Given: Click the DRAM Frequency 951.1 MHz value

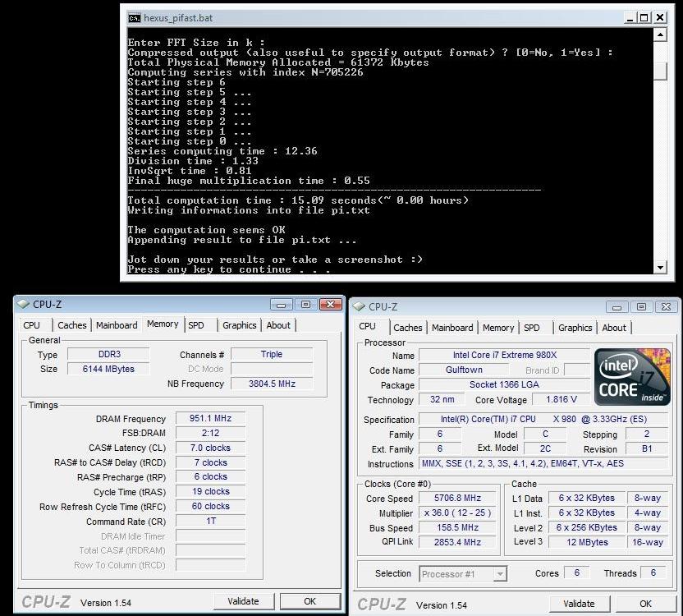Looking at the screenshot, I should (211, 418).
